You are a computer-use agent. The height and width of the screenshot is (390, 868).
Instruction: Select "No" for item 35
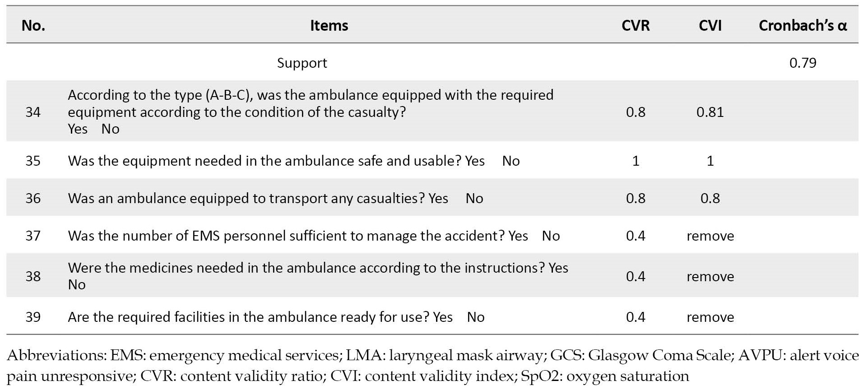click(511, 161)
